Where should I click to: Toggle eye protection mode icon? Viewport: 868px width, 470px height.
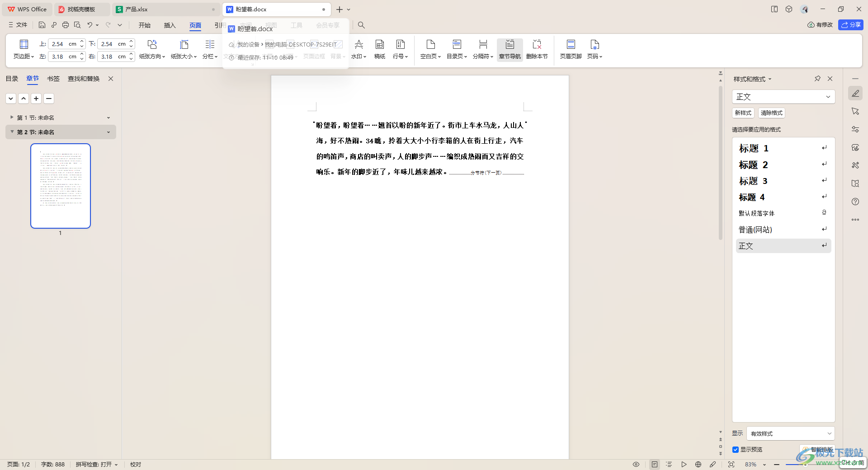pyautogui.click(x=636, y=464)
